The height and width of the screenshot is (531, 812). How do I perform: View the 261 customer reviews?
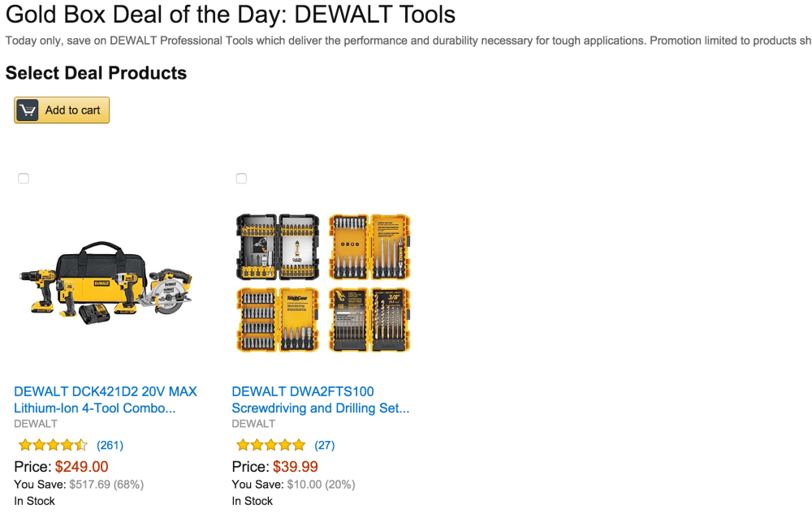pyautogui.click(x=110, y=445)
